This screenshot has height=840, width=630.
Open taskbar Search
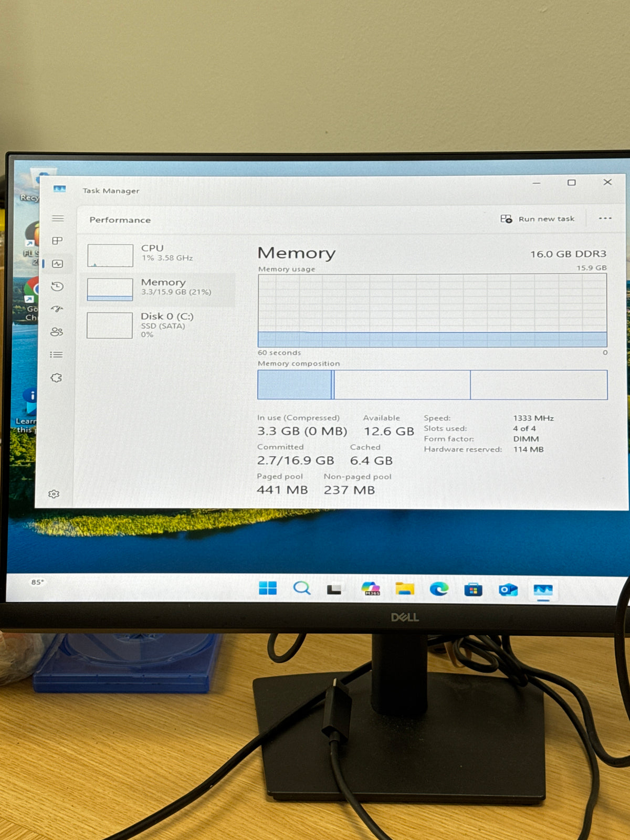point(301,588)
